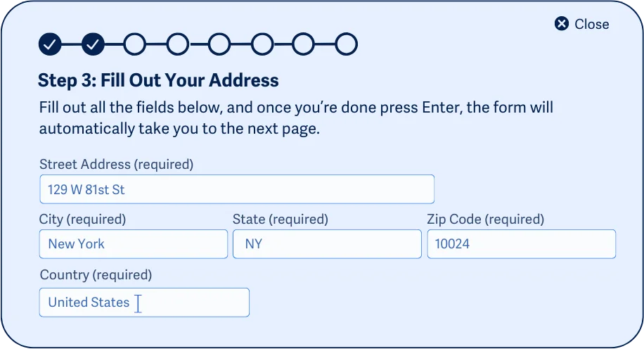644x349 pixels.
Task: Focus the Street Address input field
Action: (x=237, y=189)
